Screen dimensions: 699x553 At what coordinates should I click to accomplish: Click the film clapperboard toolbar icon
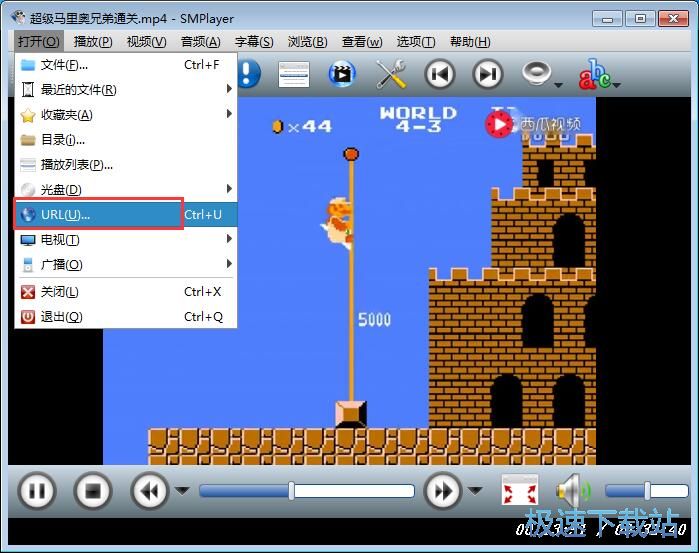tap(342, 74)
